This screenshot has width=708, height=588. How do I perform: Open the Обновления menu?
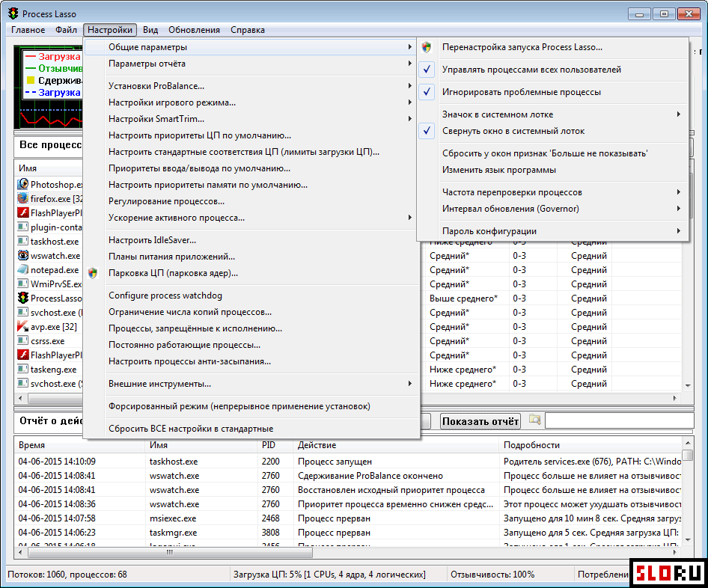pos(194,30)
